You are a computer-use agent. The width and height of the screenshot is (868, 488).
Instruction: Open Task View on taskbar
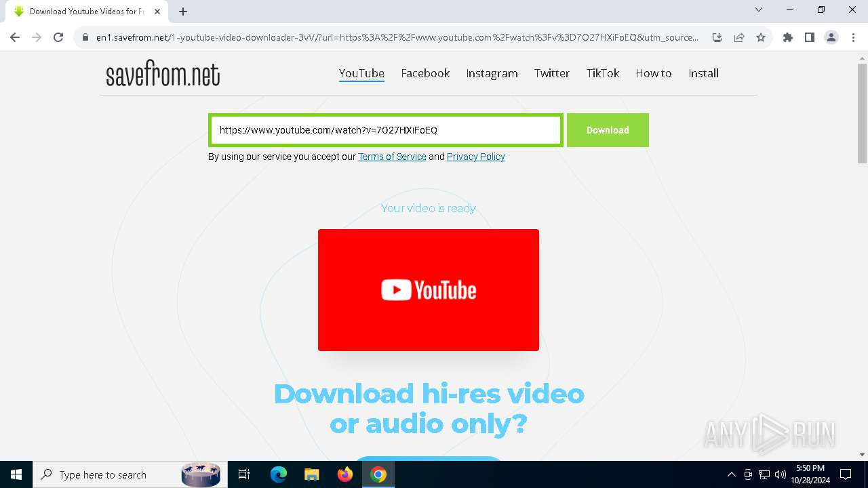coord(244,474)
